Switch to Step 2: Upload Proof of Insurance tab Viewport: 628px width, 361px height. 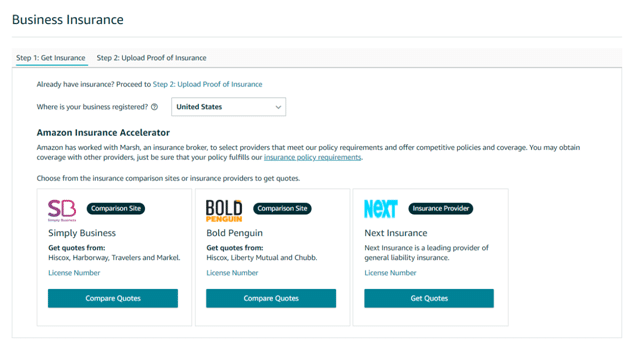click(x=151, y=58)
